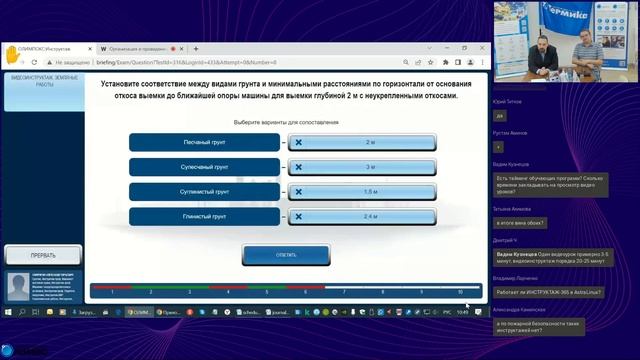
Task: Open Windows taskbar search
Action: pyautogui.click(x=22, y=312)
